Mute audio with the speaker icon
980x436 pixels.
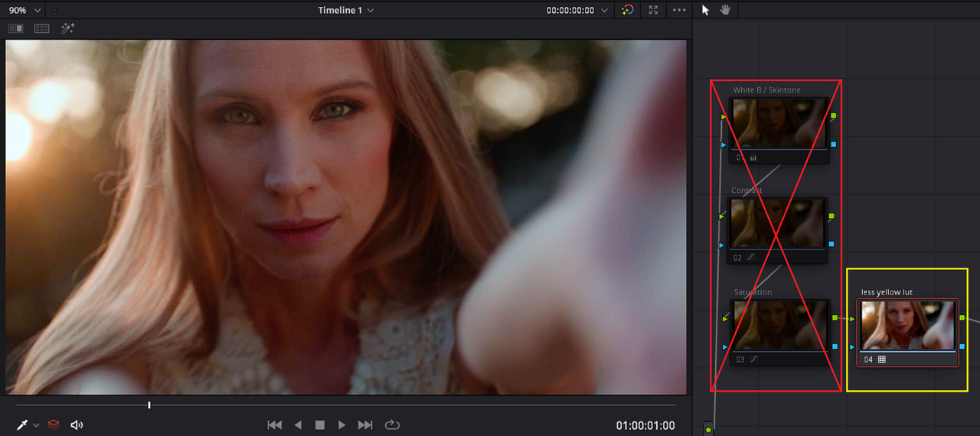(x=77, y=425)
